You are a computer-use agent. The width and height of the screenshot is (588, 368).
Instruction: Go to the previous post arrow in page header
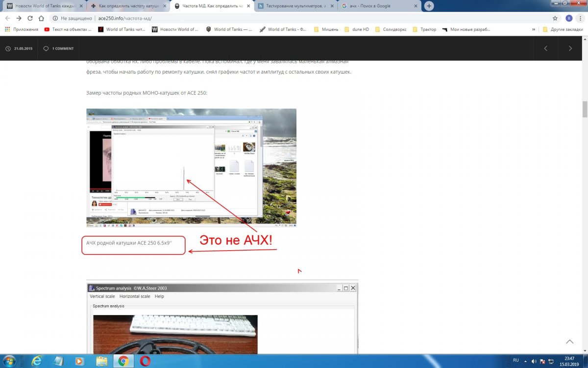(546, 49)
